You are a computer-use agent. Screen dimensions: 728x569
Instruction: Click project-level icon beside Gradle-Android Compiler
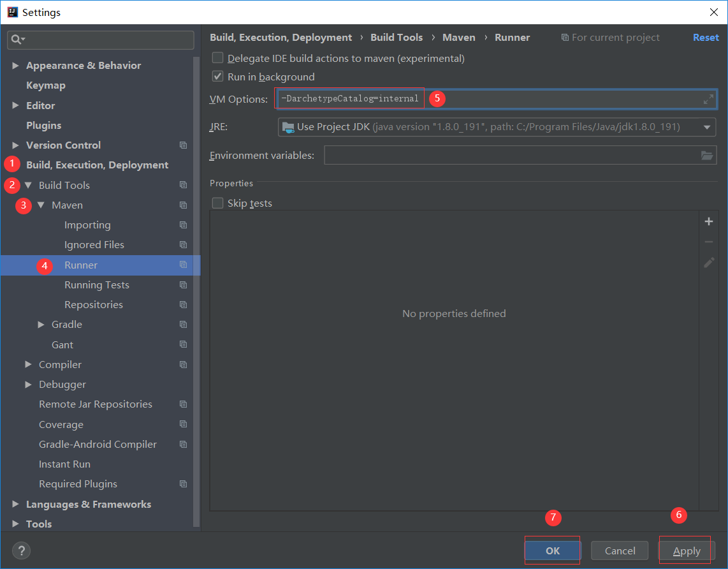[x=184, y=445]
